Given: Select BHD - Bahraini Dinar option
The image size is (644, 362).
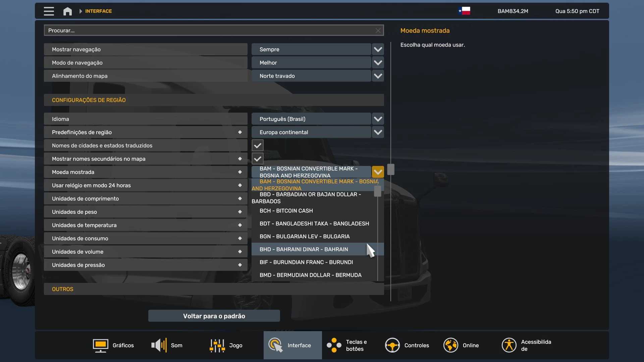Looking at the screenshot, I should 304,249.
